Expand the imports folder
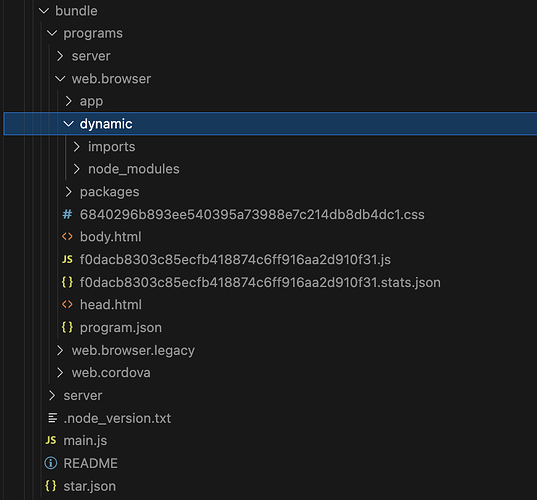 (76, 147)
